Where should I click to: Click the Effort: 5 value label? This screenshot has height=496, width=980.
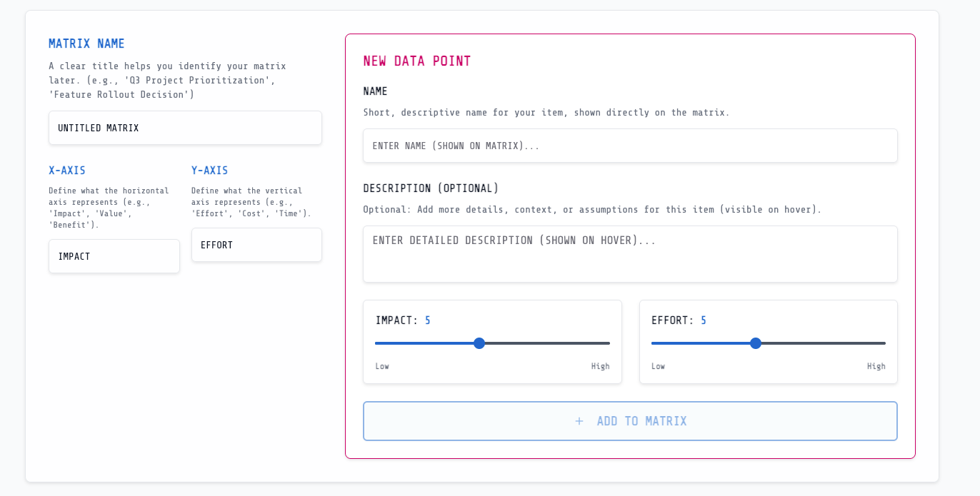tap(678, 320)
